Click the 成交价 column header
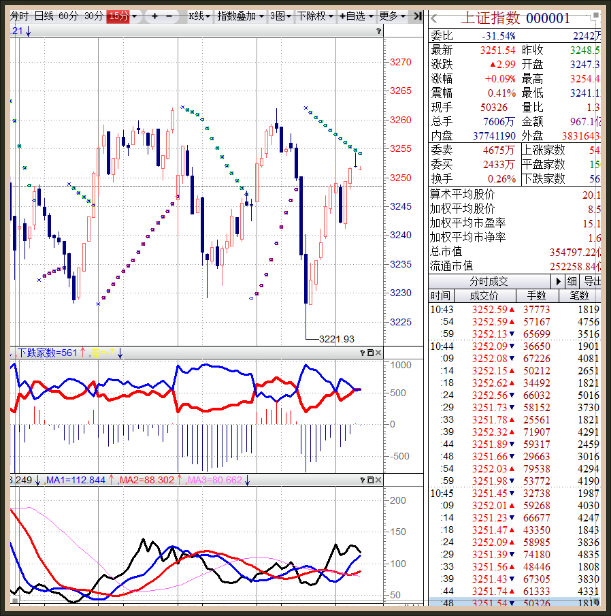Screen dimensions: 611x616 484,296
